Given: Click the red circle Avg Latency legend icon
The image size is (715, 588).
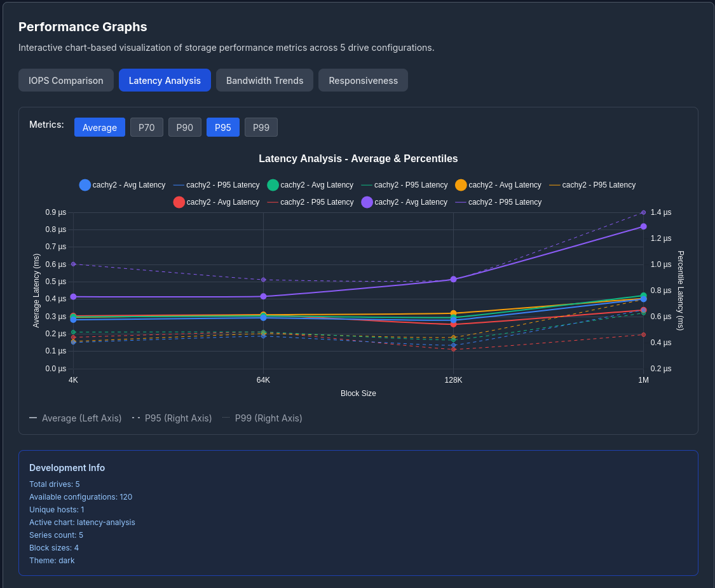Looking at the screenshot, I should pos(179,202).
